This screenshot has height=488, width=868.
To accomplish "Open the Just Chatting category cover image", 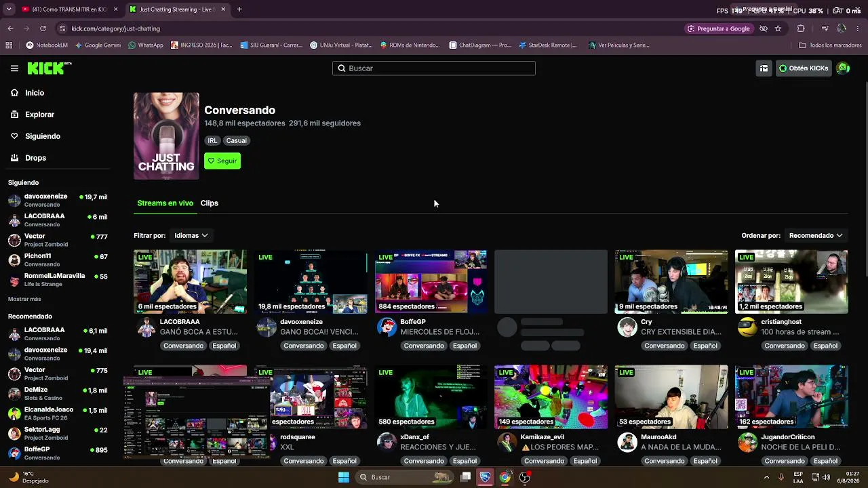I will (166, 136).
